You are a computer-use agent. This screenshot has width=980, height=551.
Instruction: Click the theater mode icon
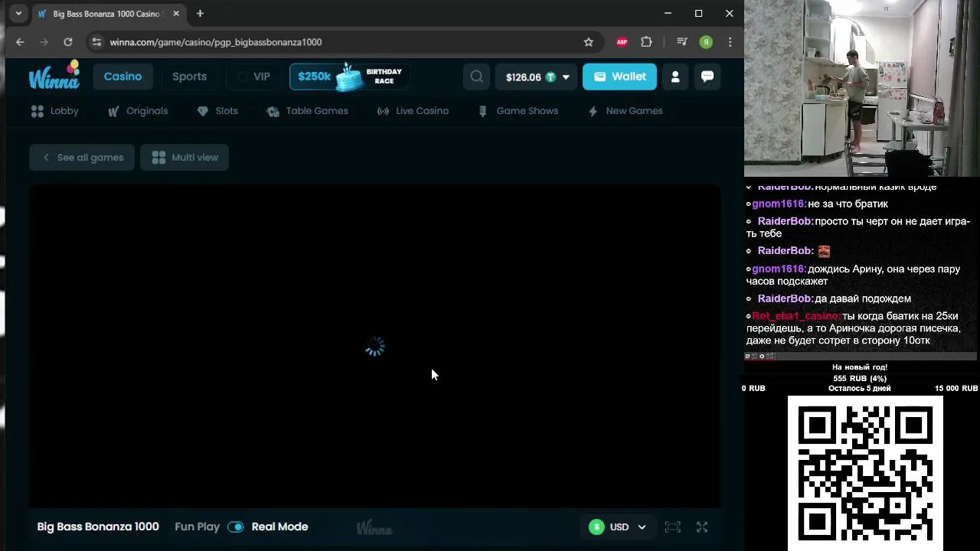[672, 527]
